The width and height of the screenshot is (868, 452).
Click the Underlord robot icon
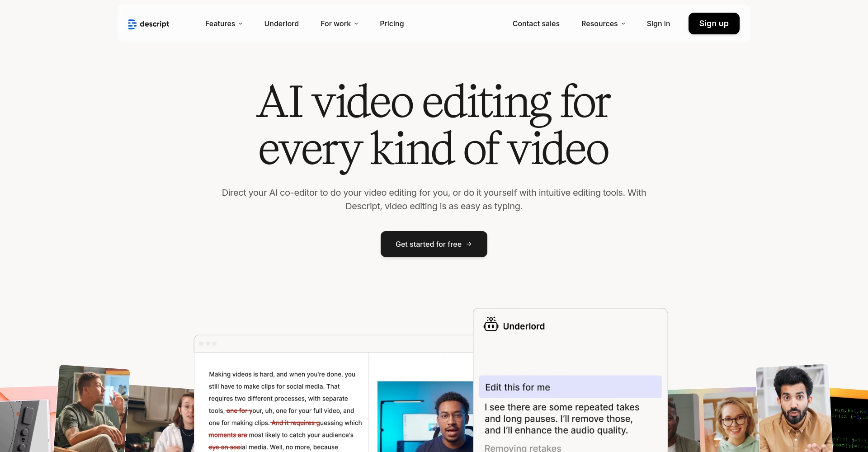click(491, 325)
